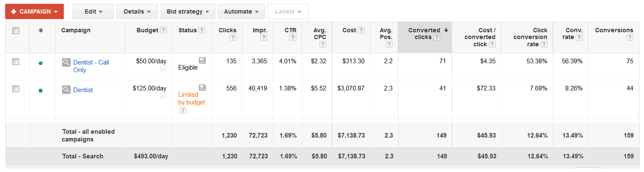Open the chart icon in Dentist - Call Only row
This screenshot has height=172, width=644.
click(202, 61)
